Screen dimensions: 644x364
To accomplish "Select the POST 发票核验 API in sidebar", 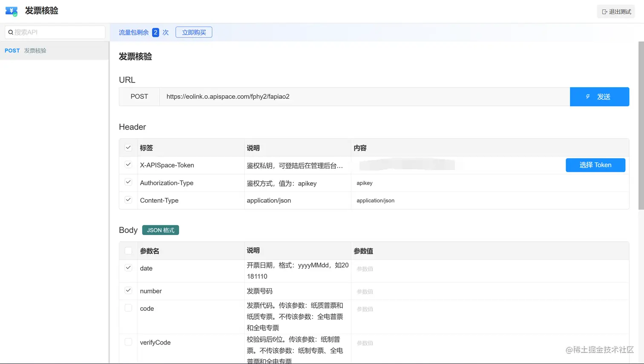I will point(55,51).
